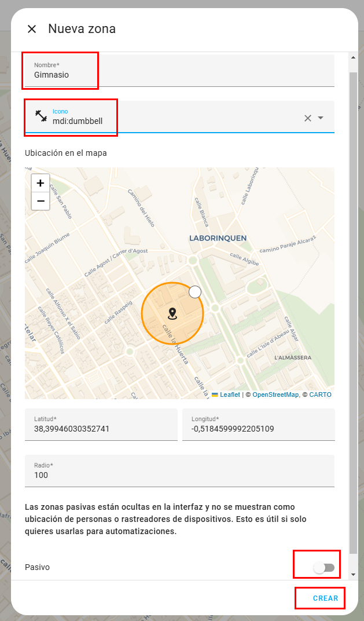The image size is (364, 621).
Task: Click into the Radio field
Action: (179, 475)
